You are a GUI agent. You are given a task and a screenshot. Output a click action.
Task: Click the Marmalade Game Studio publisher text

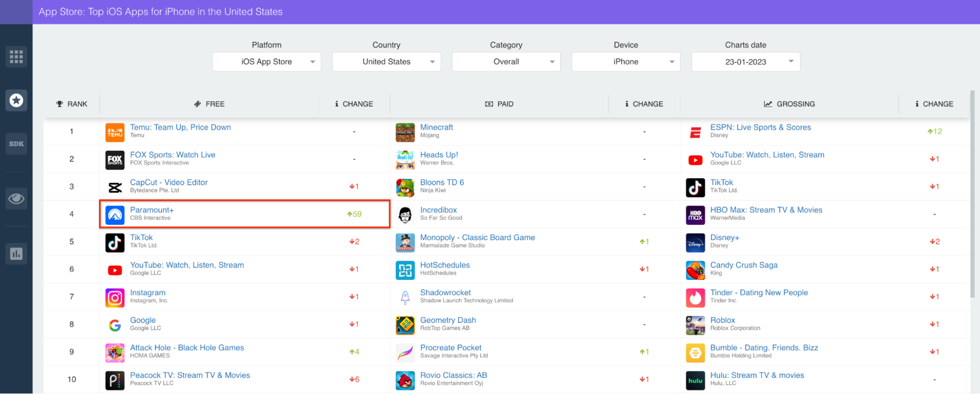[452, 246]
